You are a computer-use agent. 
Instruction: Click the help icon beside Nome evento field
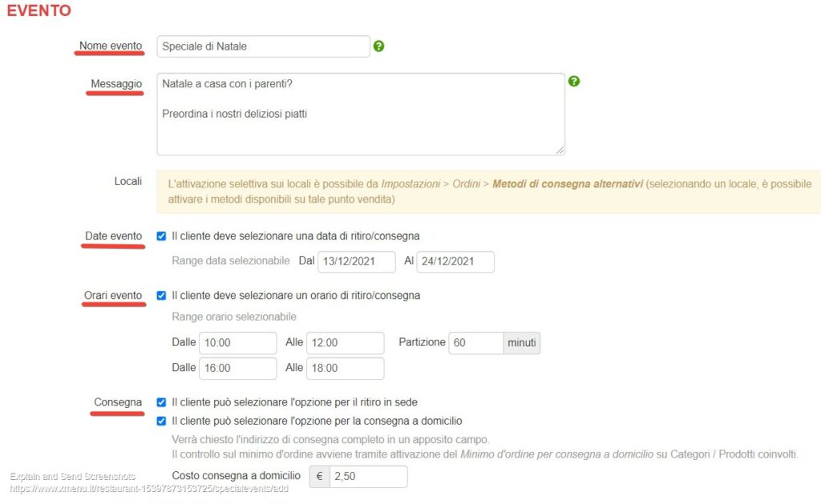point(378,46)
